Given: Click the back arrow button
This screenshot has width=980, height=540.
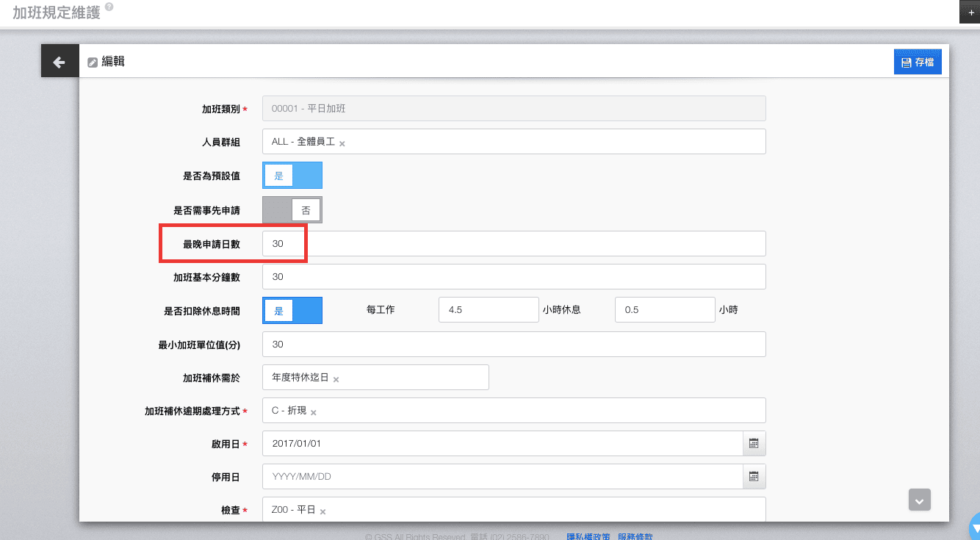Looking at the screenshot, I should click(x=60, y=62).
